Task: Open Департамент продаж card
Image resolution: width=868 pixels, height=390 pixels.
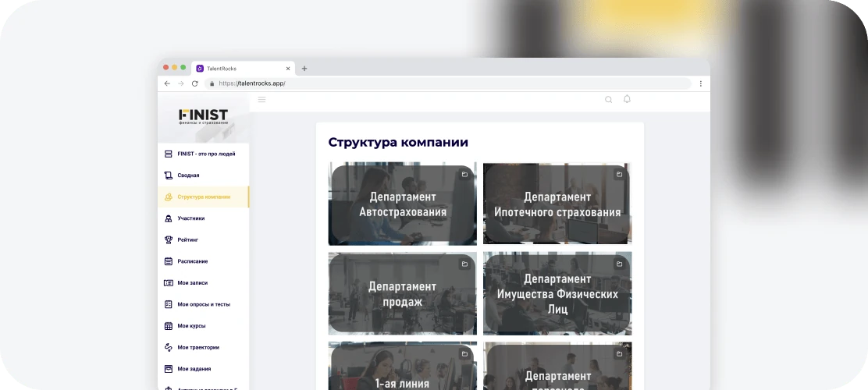Action: click(403, 294)
